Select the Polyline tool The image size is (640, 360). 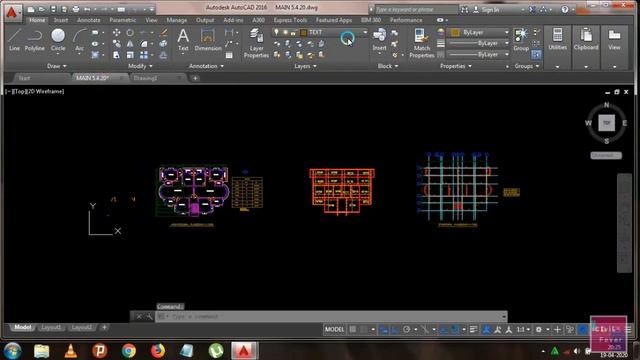coord(35,40)
